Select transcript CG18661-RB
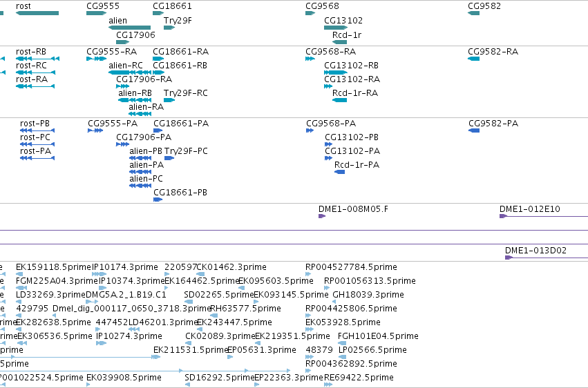 180,66
